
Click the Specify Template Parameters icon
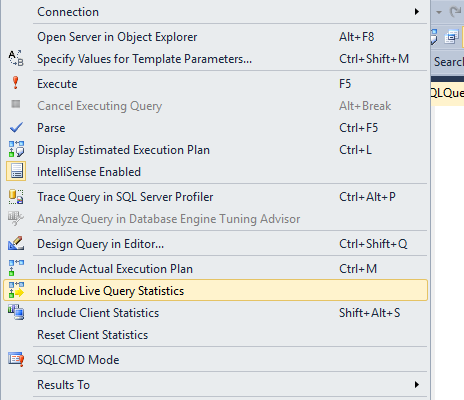click(16, 58)
